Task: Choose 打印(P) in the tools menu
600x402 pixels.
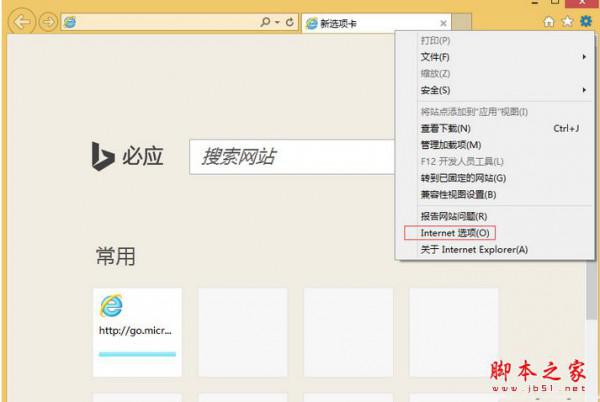Action: click(x=495, y=41)
